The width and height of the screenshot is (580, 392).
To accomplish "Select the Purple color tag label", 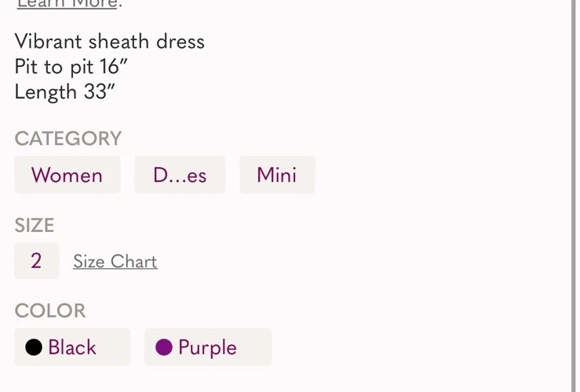I will (x=207, y=347).
